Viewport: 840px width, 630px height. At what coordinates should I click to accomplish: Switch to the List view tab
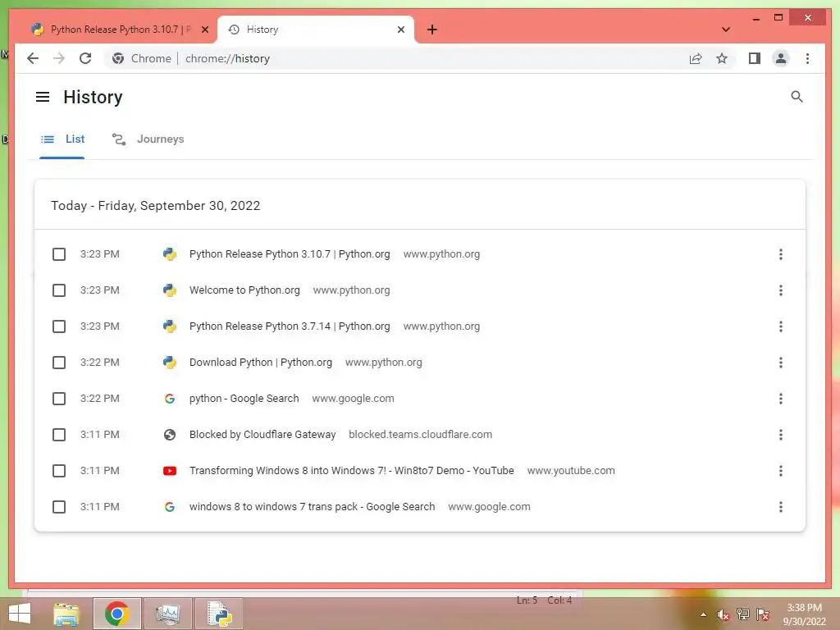click(x=62, y=139)
